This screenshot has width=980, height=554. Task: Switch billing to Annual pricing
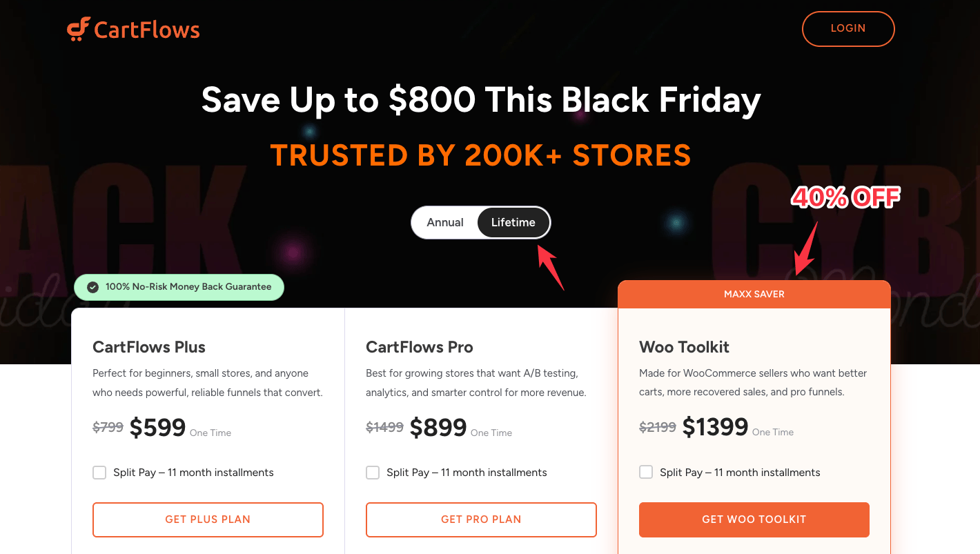[444, 222]
